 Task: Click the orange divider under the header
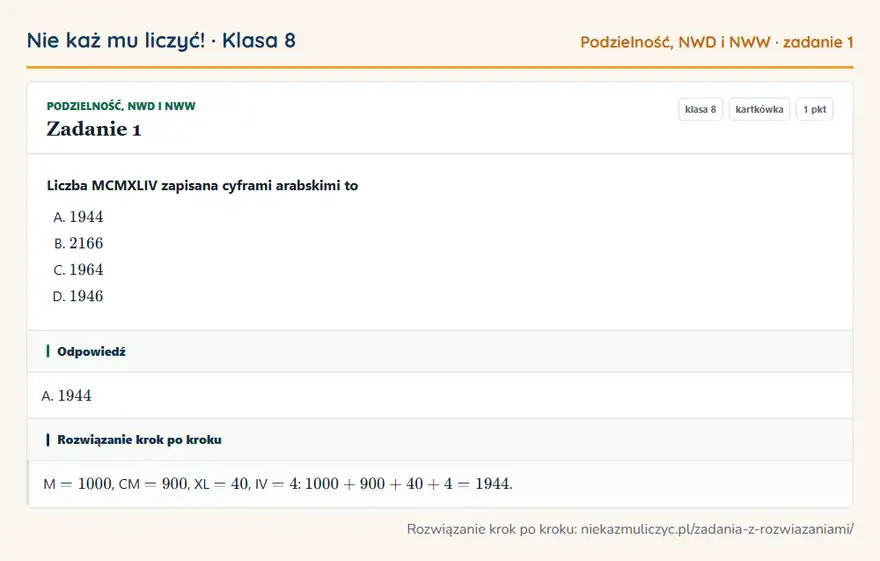click(439, 67)
